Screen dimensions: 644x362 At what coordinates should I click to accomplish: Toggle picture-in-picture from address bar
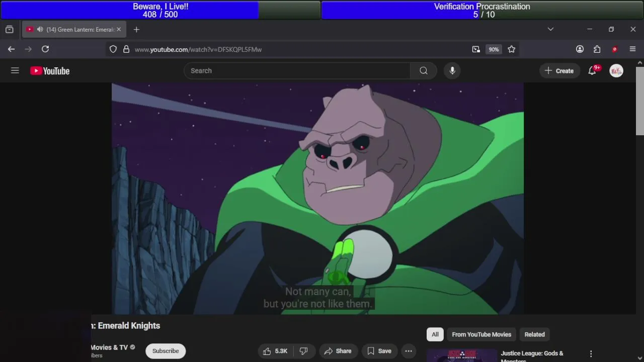(476, 49)
